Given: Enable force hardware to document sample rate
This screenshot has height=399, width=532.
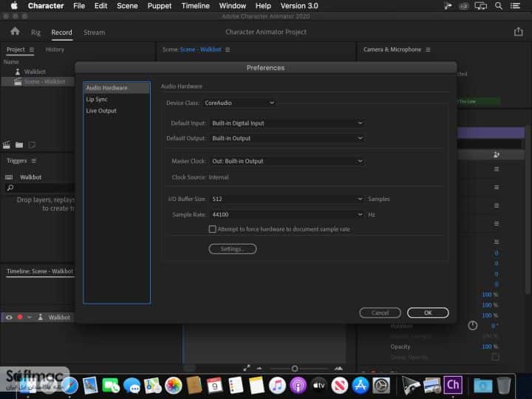Looking at the screenshot, I should click(212, 229).
